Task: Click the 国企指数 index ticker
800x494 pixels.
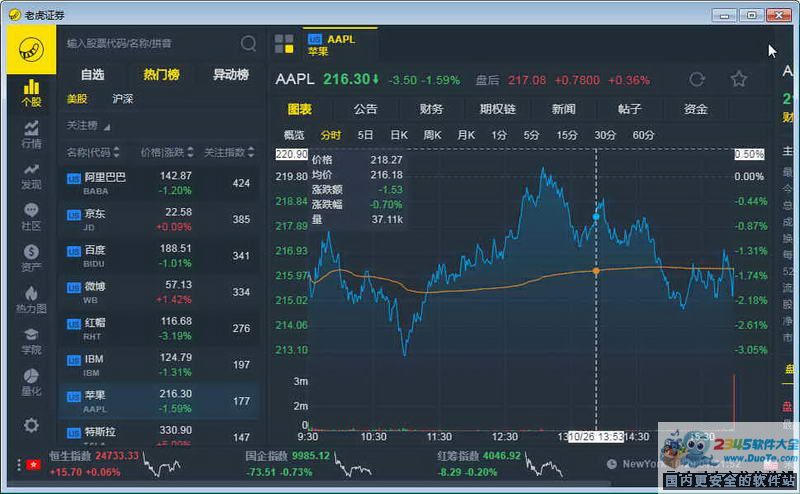Action: tap(309, 464)
